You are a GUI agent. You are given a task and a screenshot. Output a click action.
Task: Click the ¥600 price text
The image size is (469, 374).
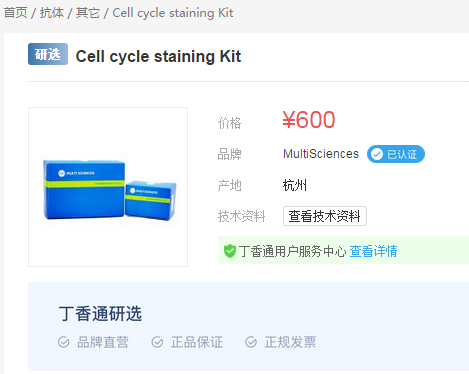[309, 120]
